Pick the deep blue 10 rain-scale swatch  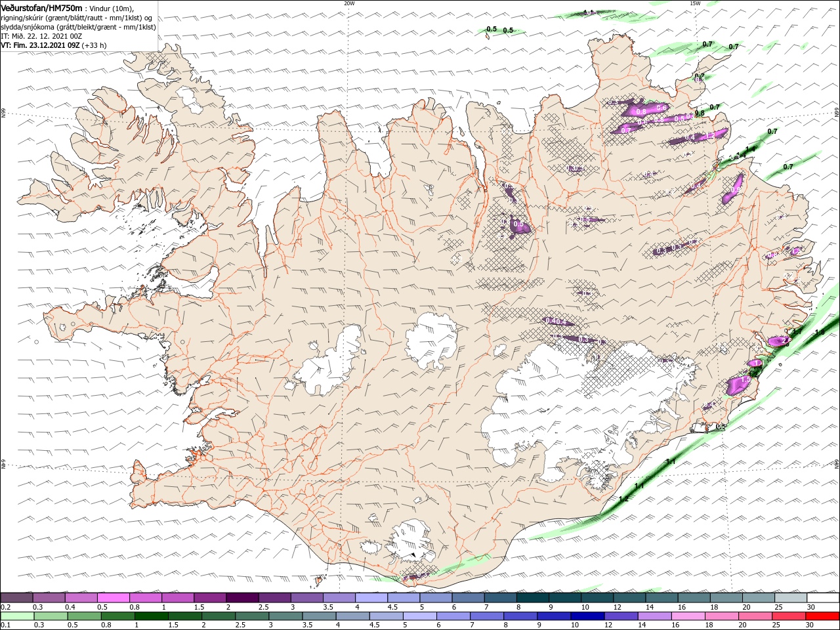(587, 616)
